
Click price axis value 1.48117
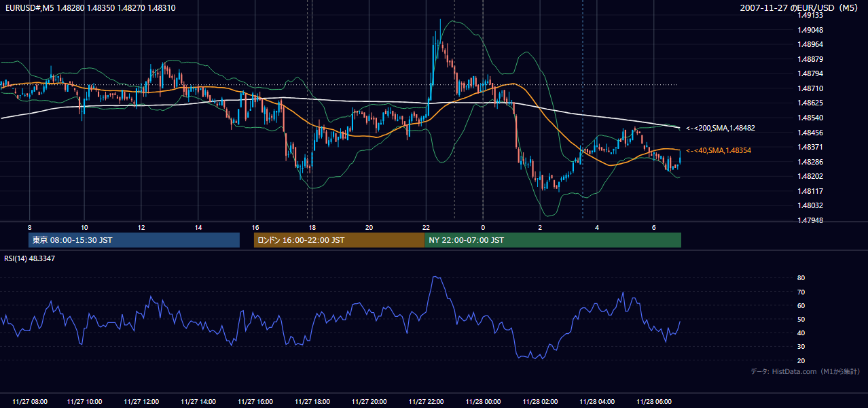pyautogui.click(x=811, y=191)
